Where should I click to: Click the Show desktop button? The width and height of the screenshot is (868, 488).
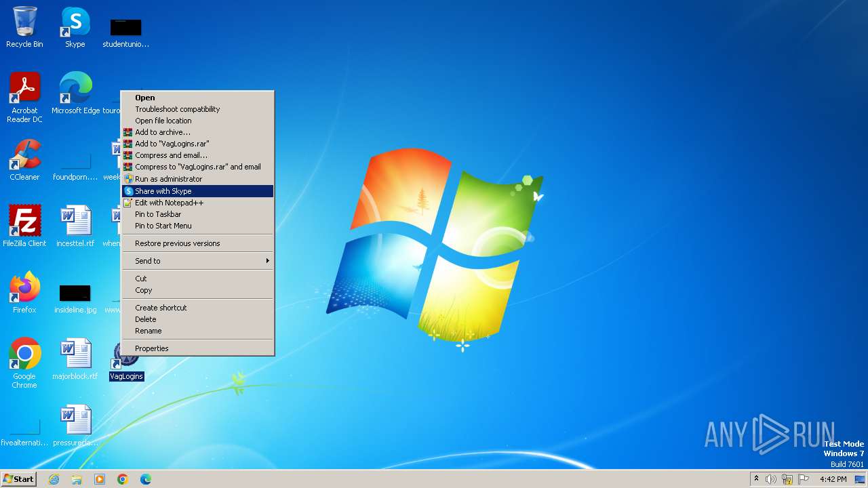860,479
